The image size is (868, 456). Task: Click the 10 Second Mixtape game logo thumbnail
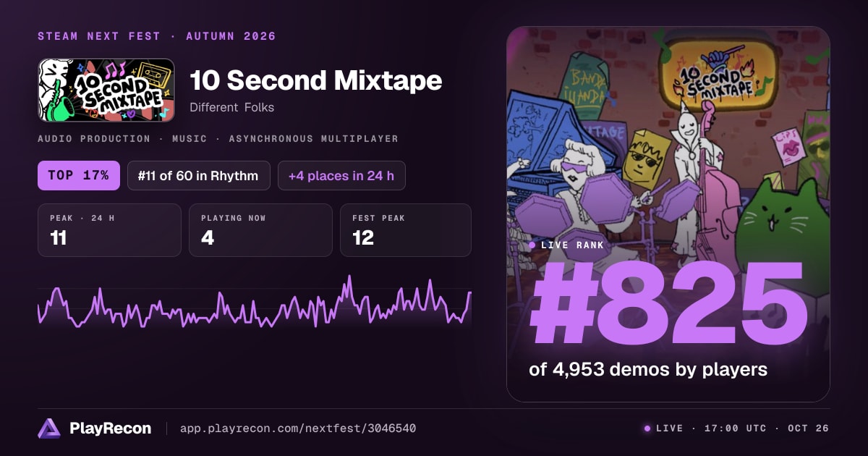(x=106, y=90)
